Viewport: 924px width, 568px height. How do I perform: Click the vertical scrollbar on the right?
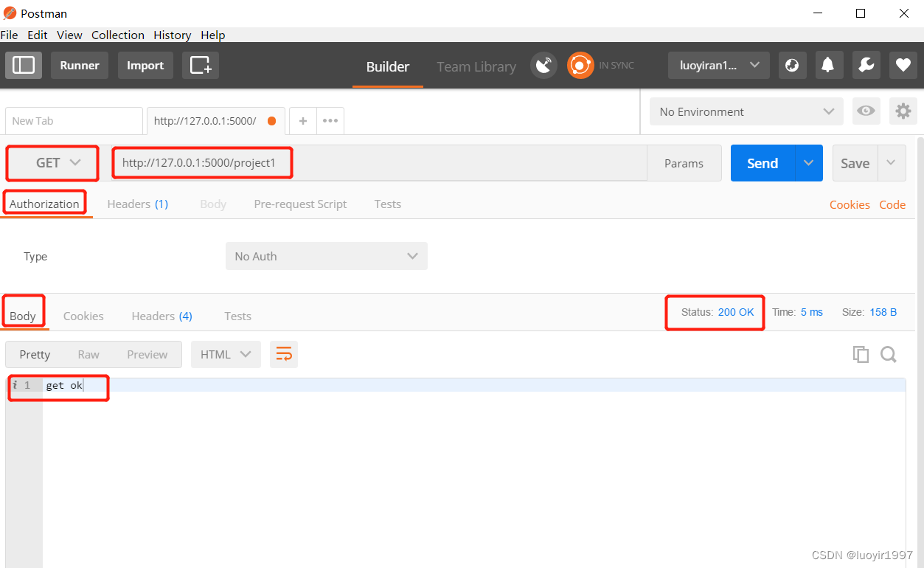[920, 352]
